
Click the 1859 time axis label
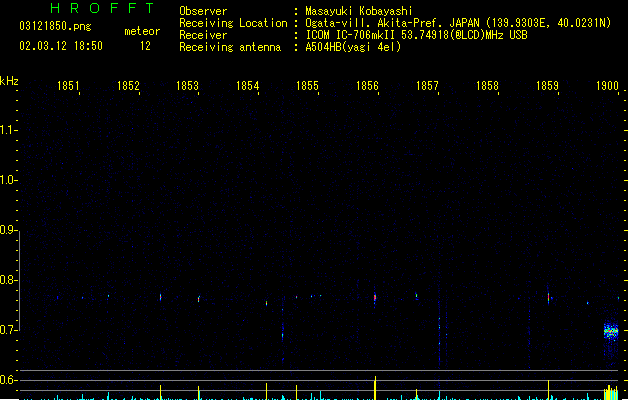coord(547,86)
